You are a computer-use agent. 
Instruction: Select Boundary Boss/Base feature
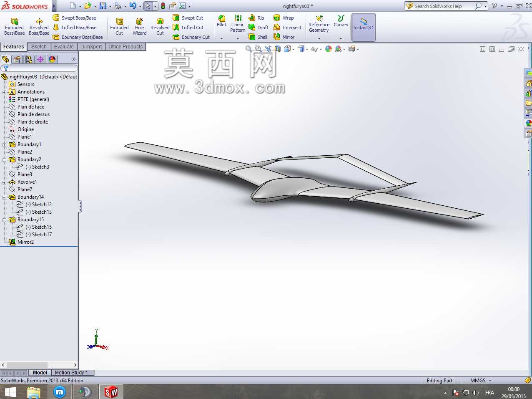pos(78,37)
